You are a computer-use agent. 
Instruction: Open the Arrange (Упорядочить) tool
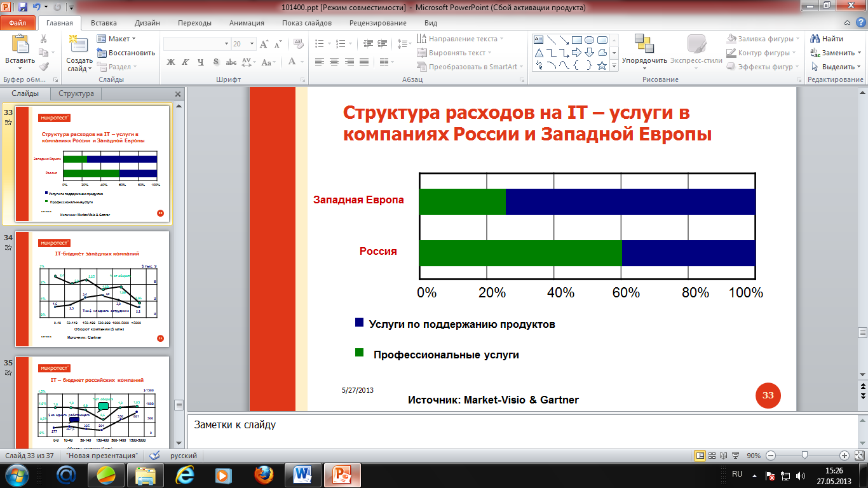pyautogui.click(x=644, y=51)
